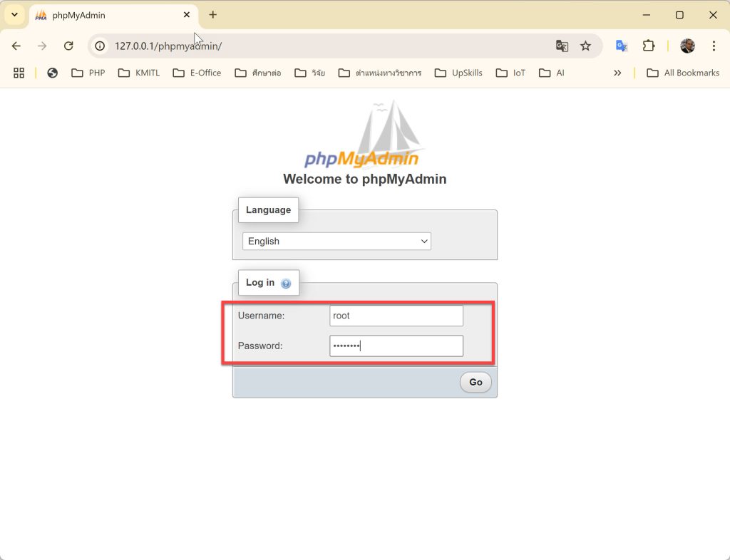Click the translate page icon in address bar
This screenshot has width=730, height=560.
[x=562, y=46]
